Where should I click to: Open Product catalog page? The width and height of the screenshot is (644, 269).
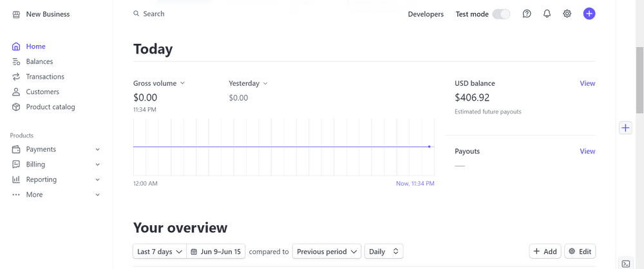coord(50,107)
